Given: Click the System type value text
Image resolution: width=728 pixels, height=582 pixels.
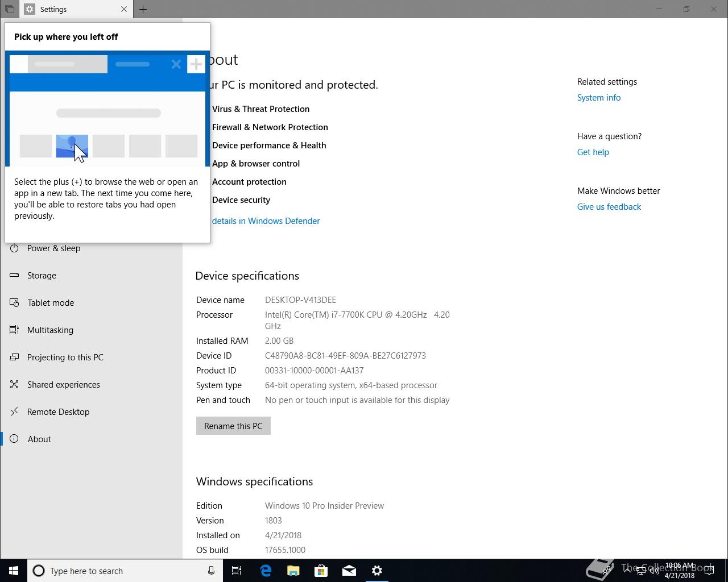Looking at the screenshot, I should click(351, 385).
